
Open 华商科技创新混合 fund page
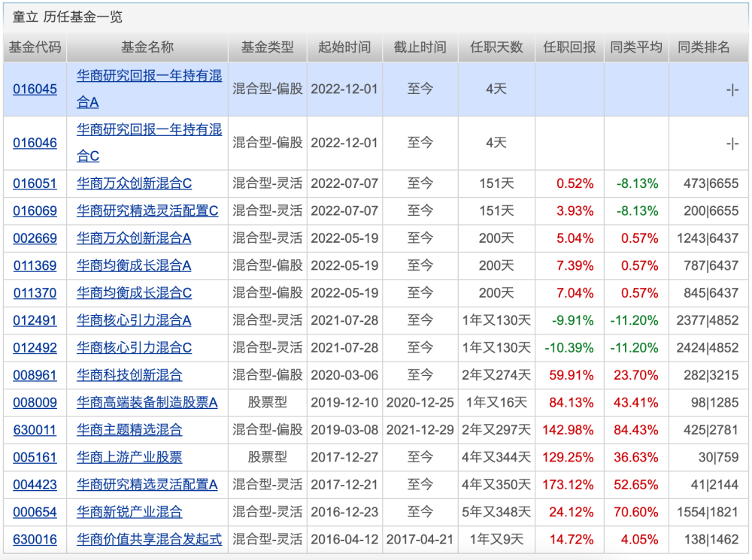[x=129, y=375]
